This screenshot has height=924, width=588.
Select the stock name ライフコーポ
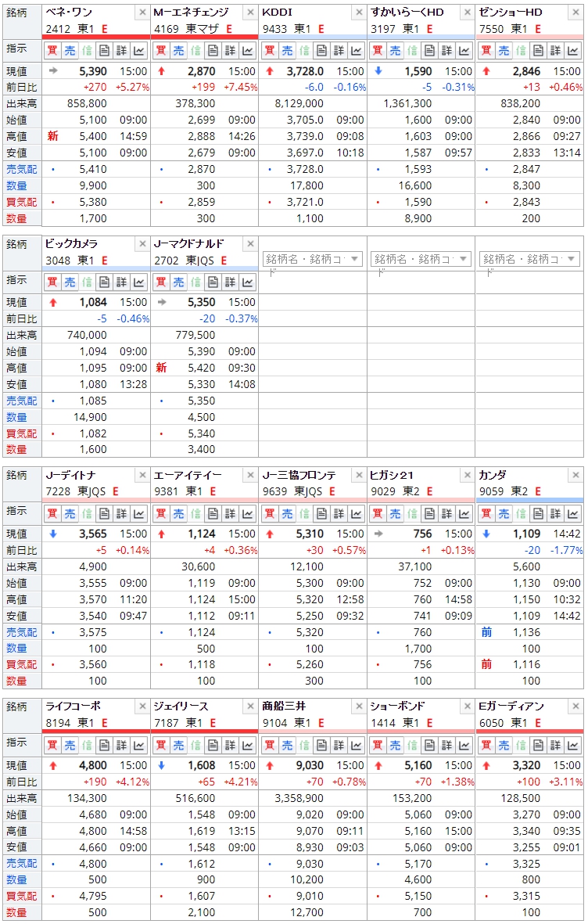click(x=73, y=706)
